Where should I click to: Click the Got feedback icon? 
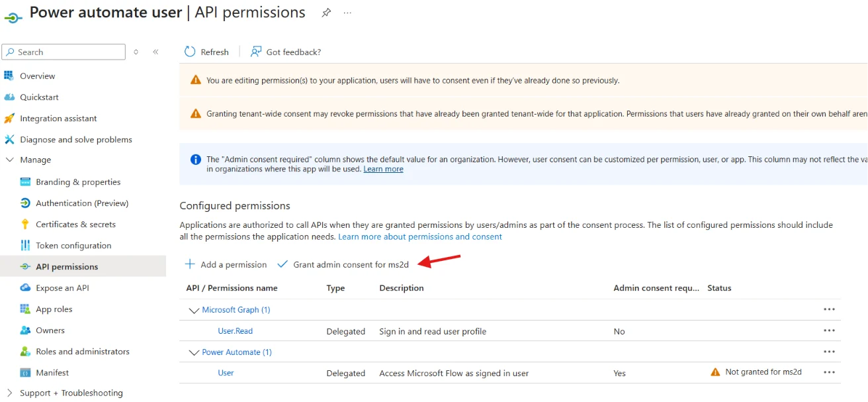click(x=256, y=52)
